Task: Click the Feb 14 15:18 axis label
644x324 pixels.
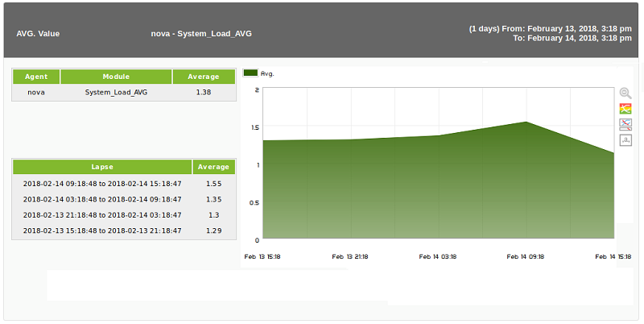Action: [x=613, y=256]
